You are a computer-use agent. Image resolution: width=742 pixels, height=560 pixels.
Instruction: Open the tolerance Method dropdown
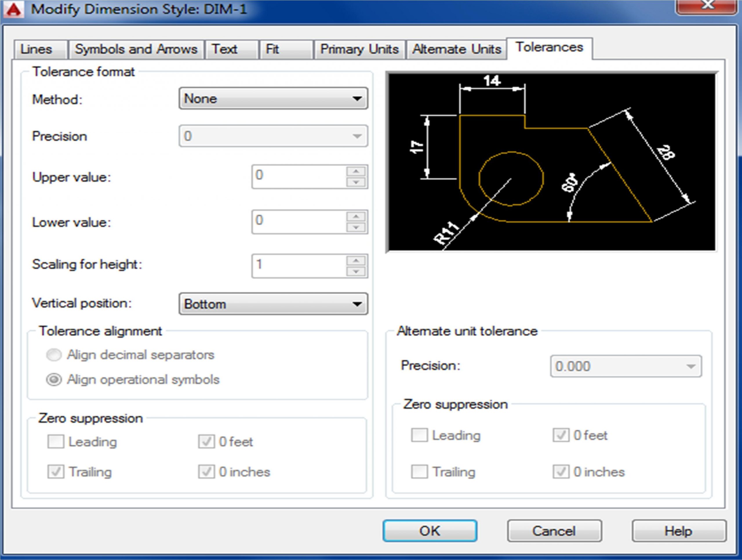[x=273, y=99]
